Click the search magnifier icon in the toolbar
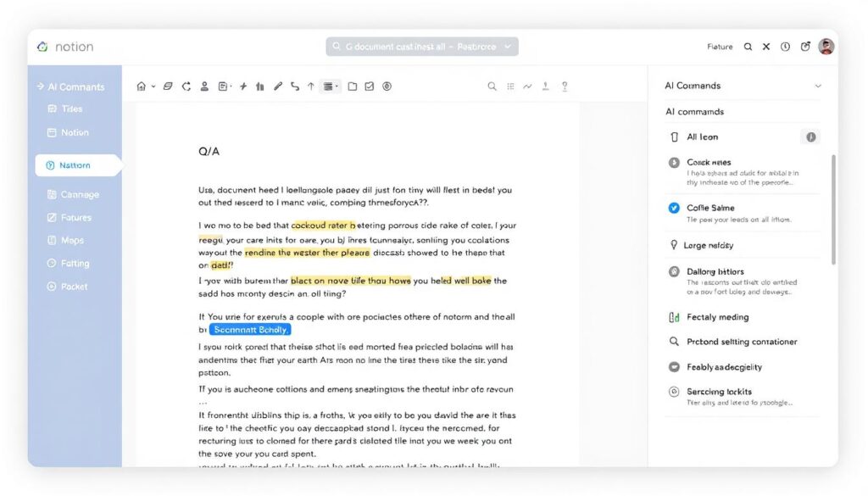This screenshot has width=868, height=496. pyautogui.click(x=492, y=86)
